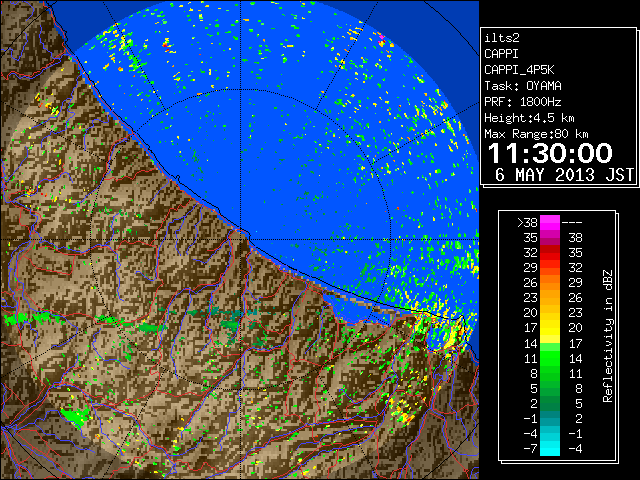
Task: Pick the dark green 2–5 dBZ swatch
Action: click(550, 404)
